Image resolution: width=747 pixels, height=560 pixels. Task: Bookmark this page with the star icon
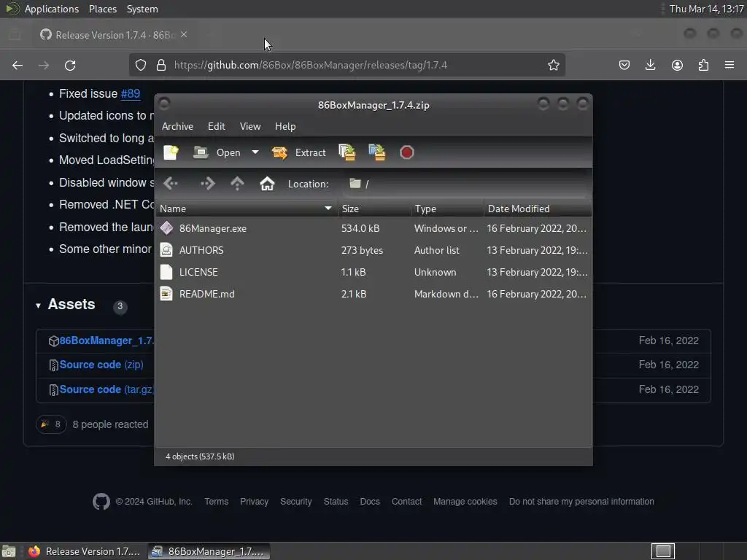[x=553, y=65]
